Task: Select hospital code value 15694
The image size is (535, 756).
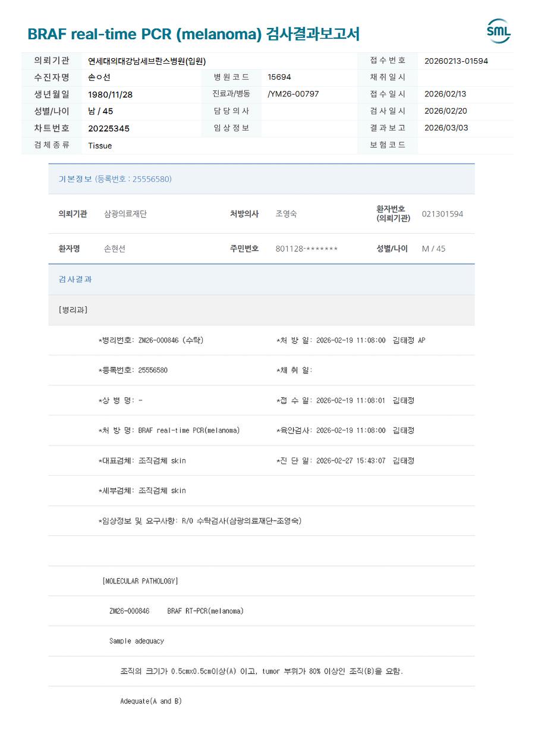Action: click(x=279, y=77)
